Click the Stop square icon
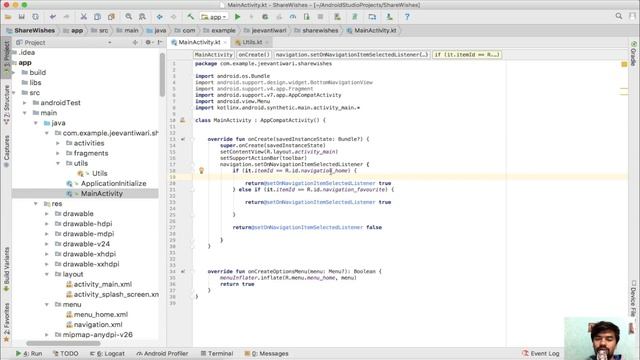The width and height of the screenshot is (640, 360). coord(320,17)
